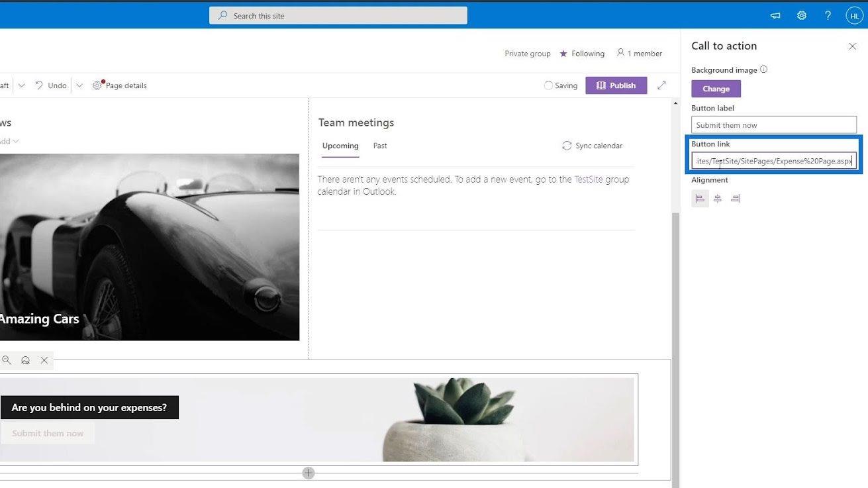This screenshot has height=488, width=868.
Task: Align button to the right
Action: (735, 199)
